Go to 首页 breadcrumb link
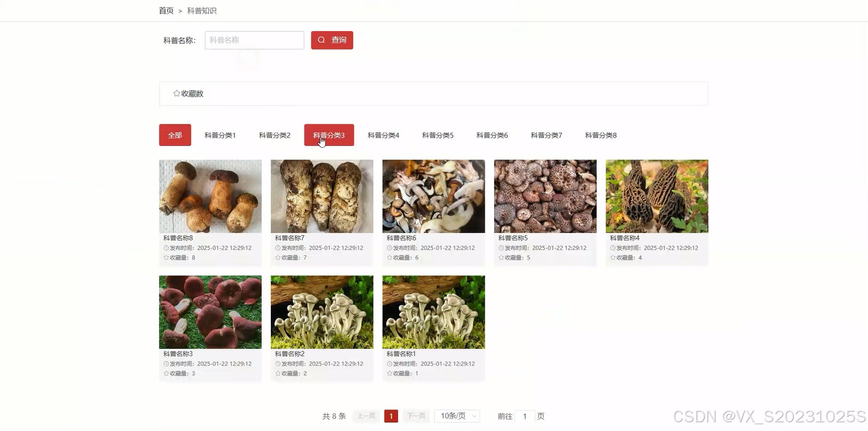Image resolution: width=868 pixels, height=431 pixels. click(x=166, y=11)
